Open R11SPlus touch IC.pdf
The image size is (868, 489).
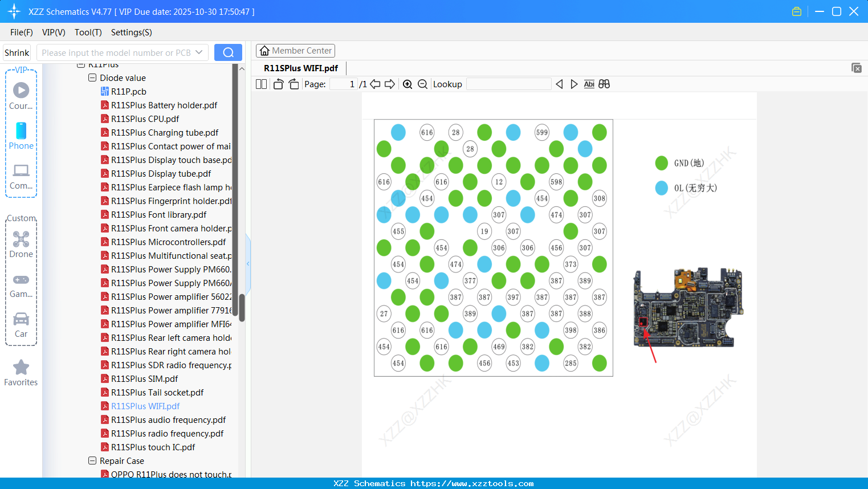pos(153,447)
